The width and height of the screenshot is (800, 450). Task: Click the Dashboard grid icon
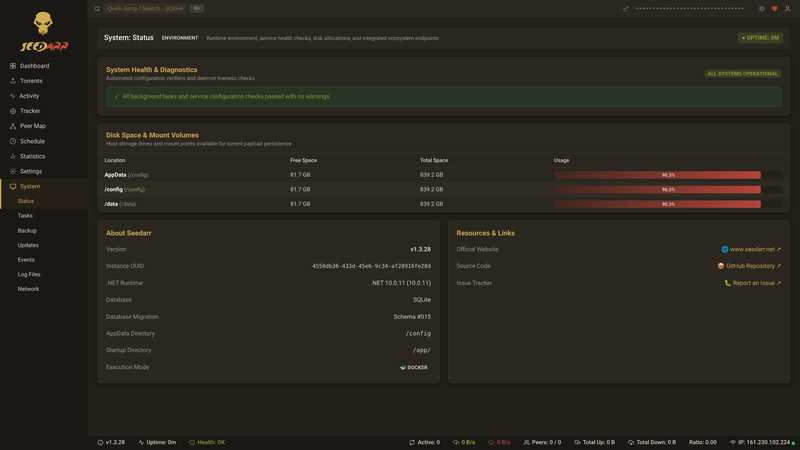point(13,66)
